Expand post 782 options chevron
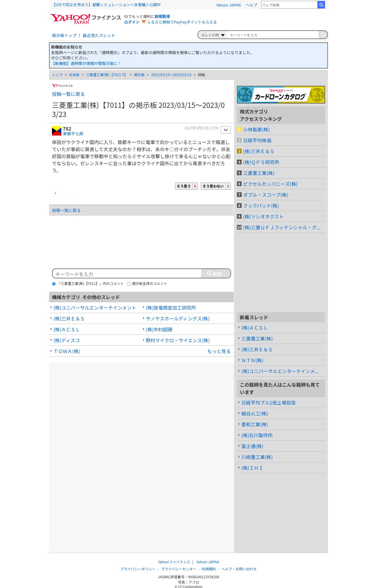Image resolution: width=377 pixels, height=588 pixels. [225, 130]
